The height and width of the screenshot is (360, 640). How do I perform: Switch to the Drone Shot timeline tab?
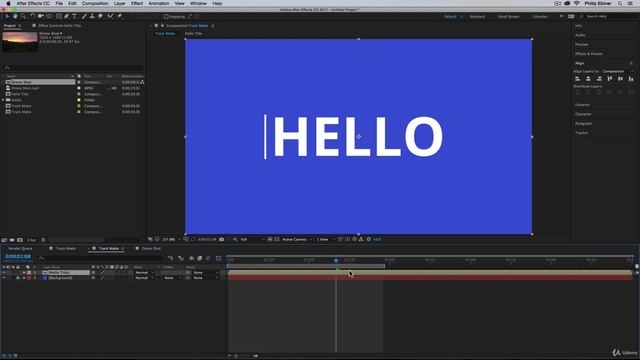pyautogui.click(x=151, y=248)
